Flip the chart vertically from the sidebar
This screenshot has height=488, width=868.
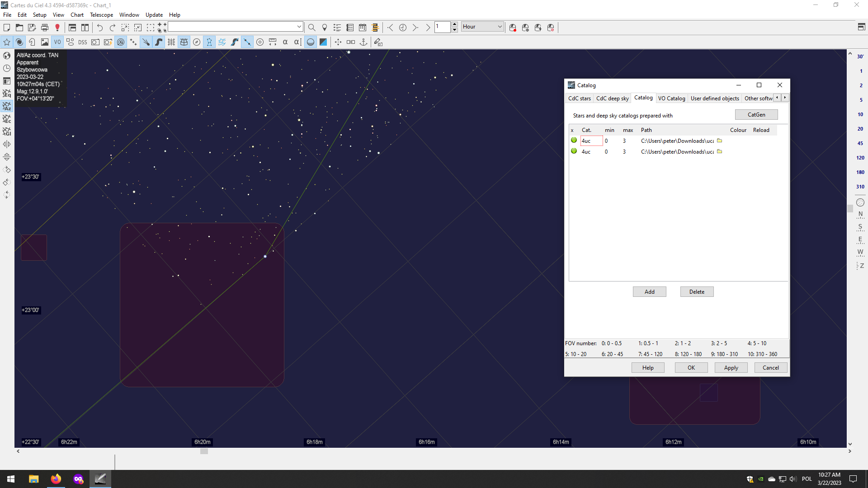pos(7,157)
